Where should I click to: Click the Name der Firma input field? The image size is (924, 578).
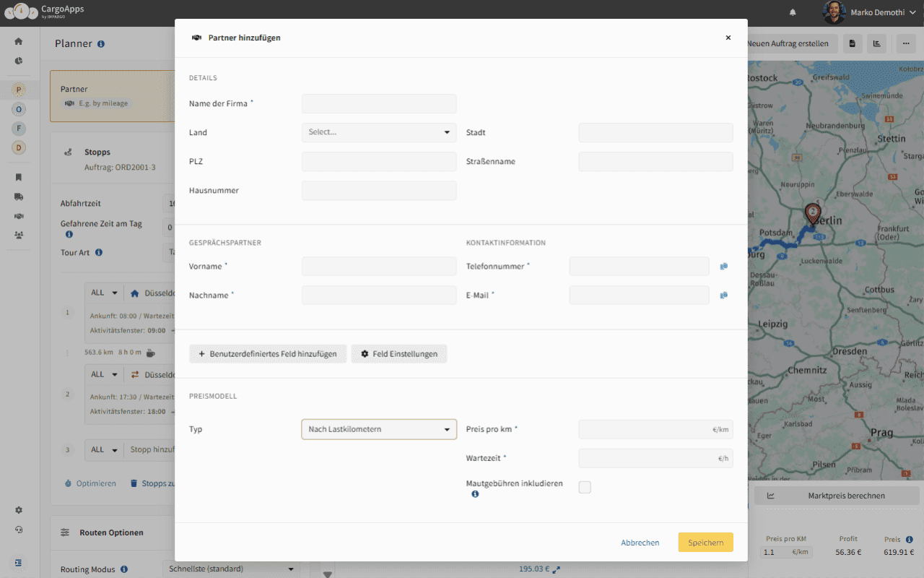379,104
